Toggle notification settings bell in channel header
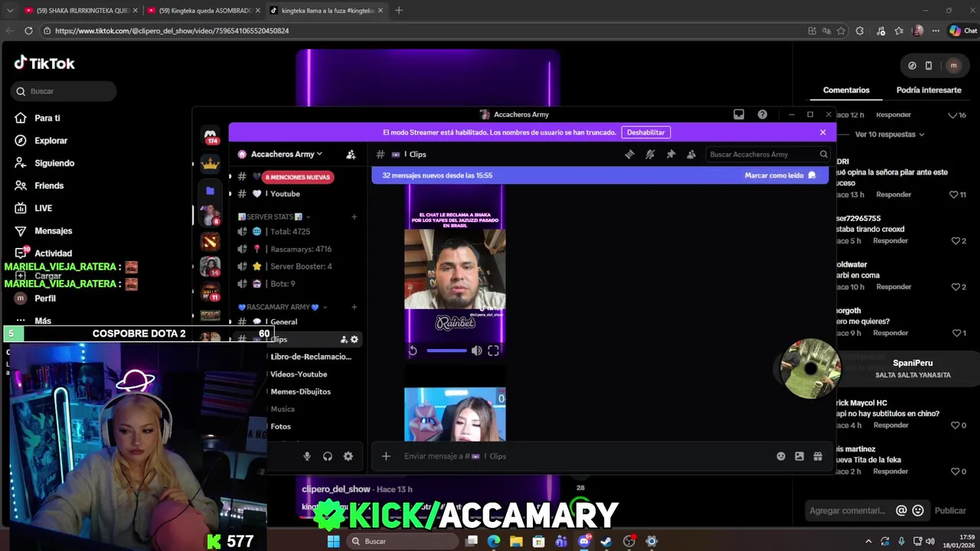The image size is (980, 551). pos(650,154)
